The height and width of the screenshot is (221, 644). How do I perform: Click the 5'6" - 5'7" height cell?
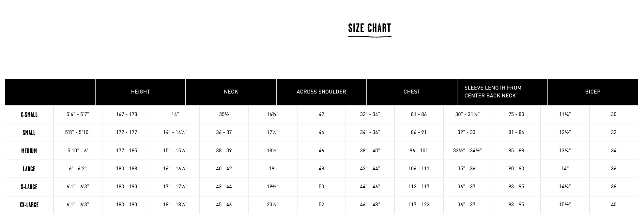(78, 114)
